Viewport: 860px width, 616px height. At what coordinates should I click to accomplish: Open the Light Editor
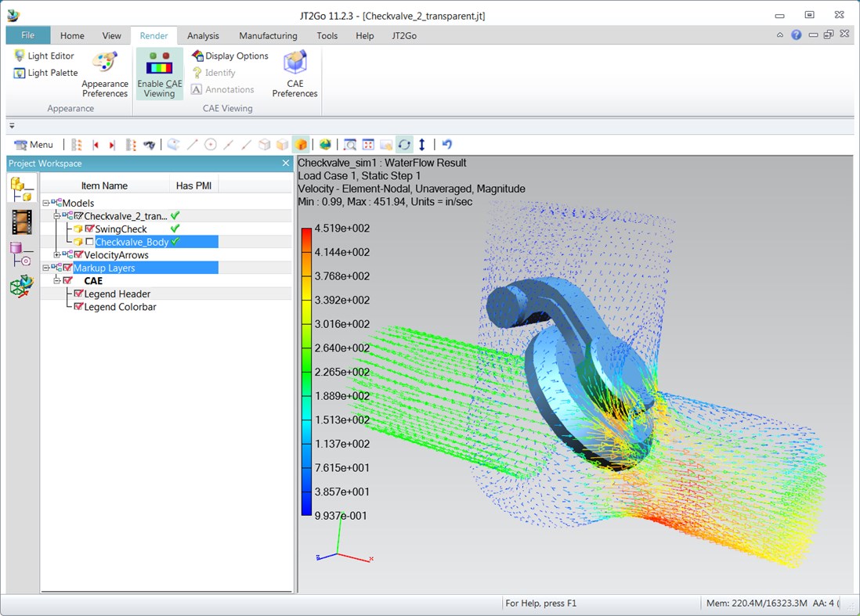45,56
